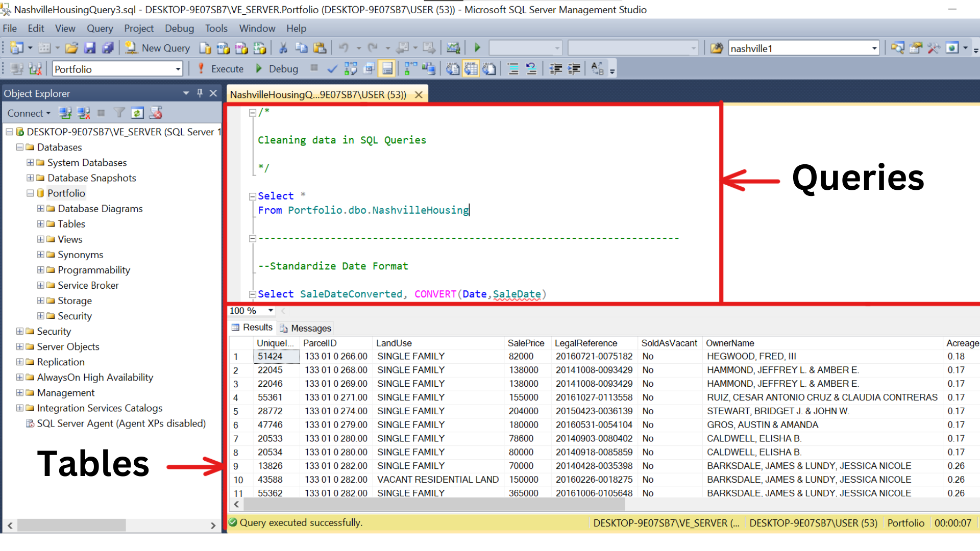Screen dimensions: 980x551
Task: Click the Analysis Services DMX Query icon
Action: pos(241,48)
